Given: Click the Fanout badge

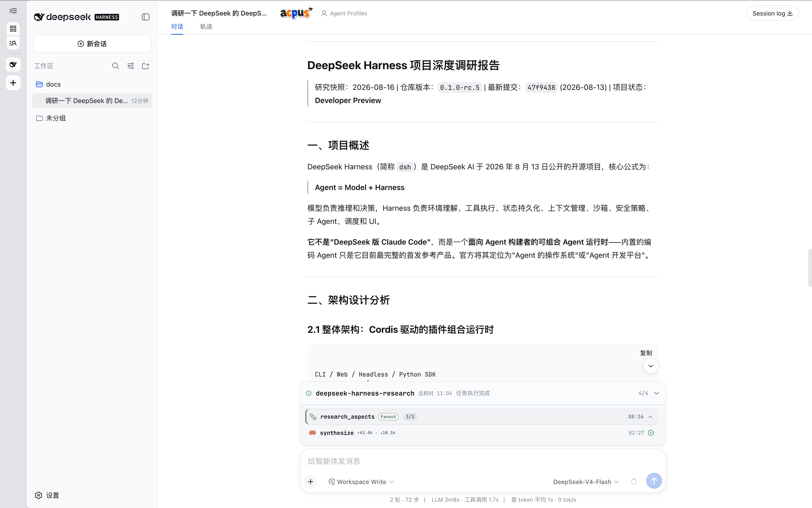Looking at the screenshot, I should point(388,417).
